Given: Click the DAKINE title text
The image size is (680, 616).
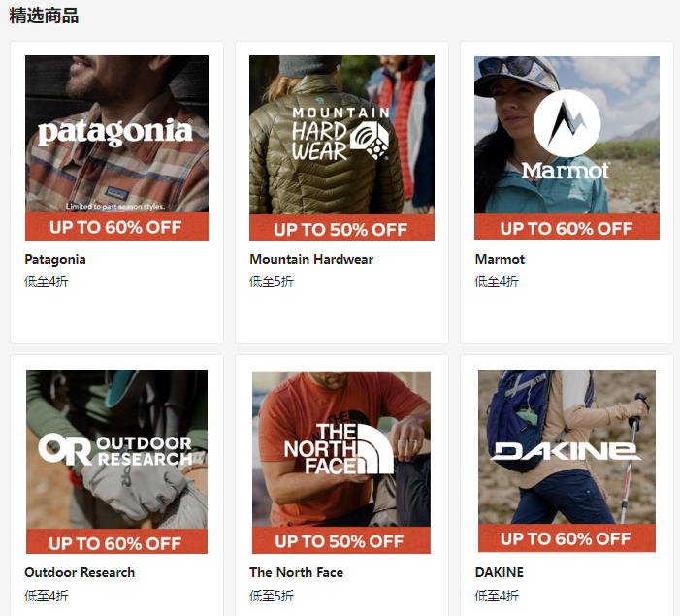Looking at the screenshot, I should pyautogui.click(x=500, y=572).
